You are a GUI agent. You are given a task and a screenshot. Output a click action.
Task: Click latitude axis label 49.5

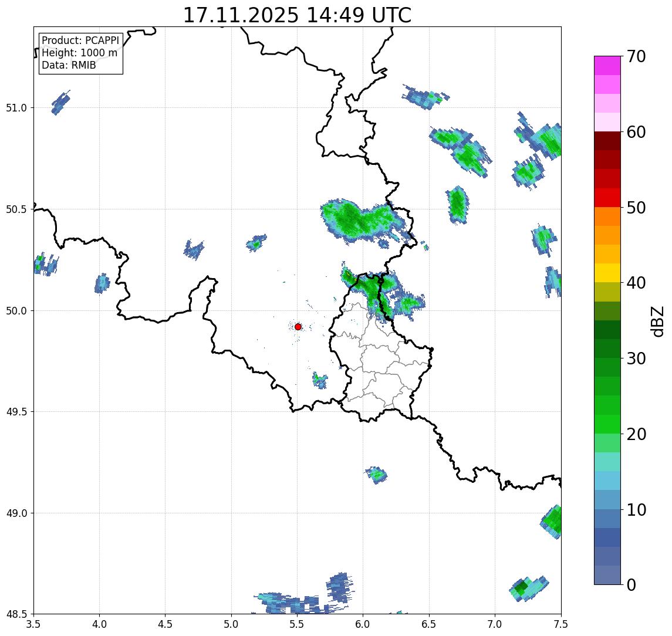coord(16,411)
